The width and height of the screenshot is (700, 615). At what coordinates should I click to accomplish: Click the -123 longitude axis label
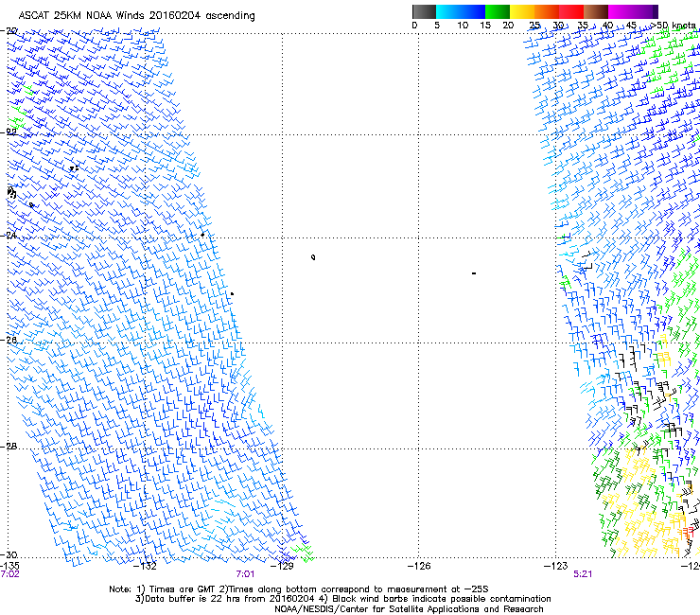(555, 566)
